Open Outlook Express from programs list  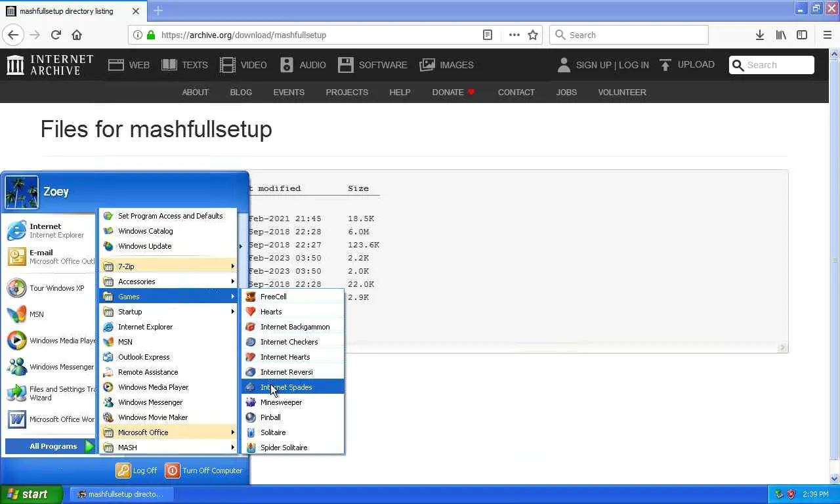(168, 357)
